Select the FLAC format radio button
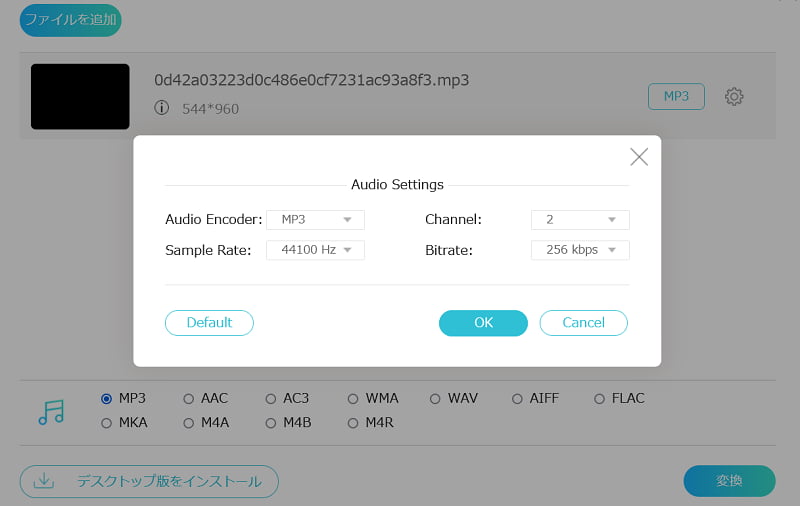The width and height of the screenshot is (800, 506). tap(600, 398)
